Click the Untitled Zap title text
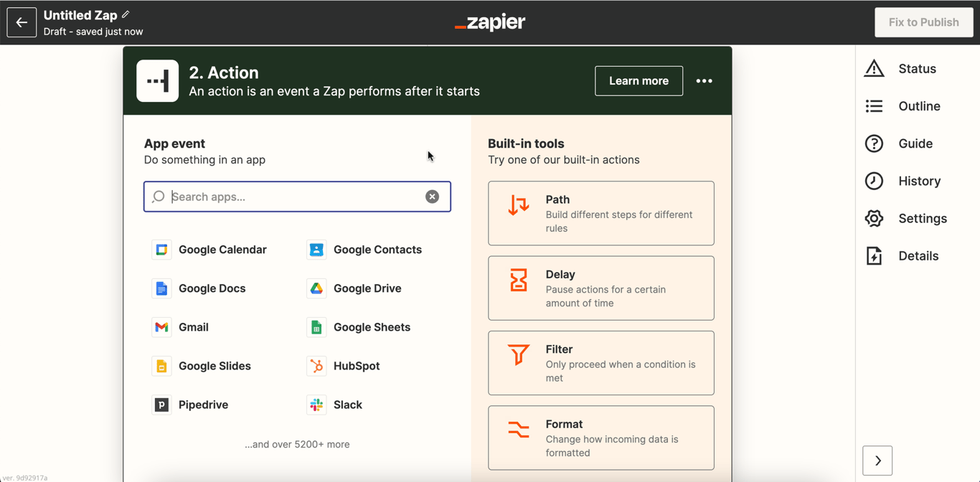 [x=80, y=15]
